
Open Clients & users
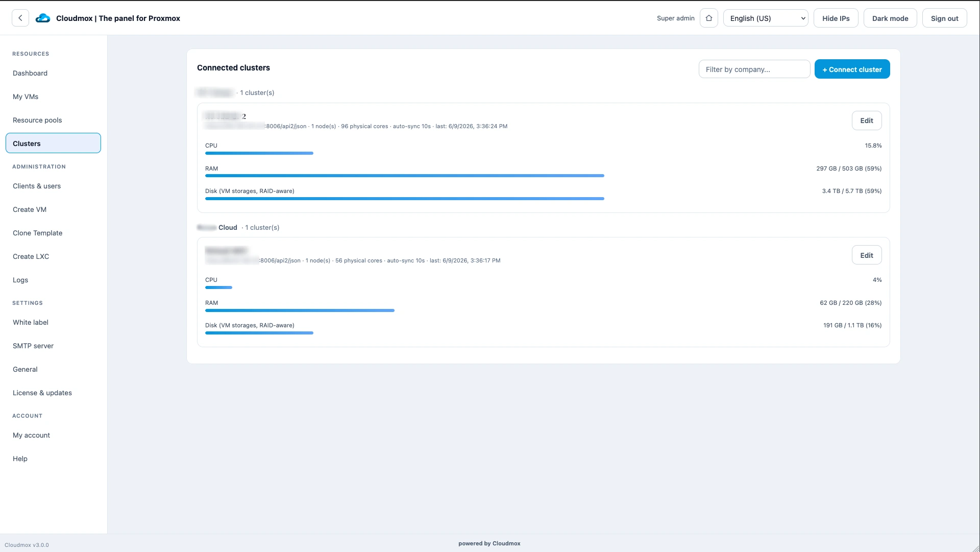pos(53,186)
